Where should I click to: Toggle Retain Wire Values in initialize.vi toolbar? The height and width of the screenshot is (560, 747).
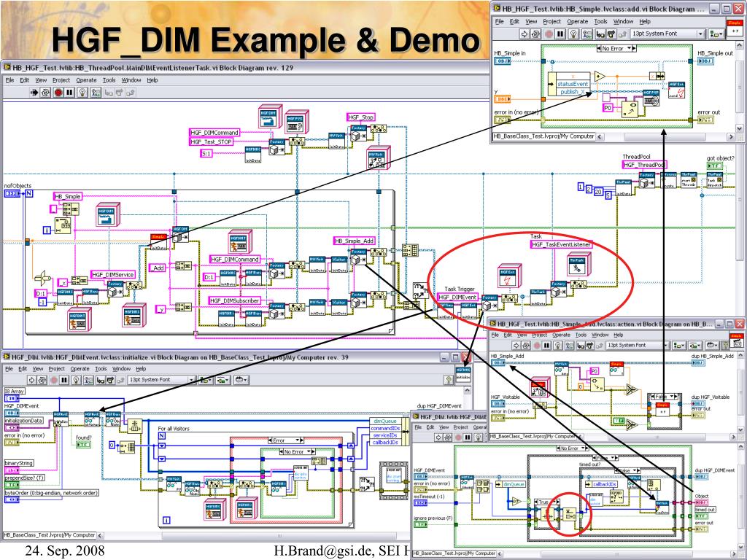click(89, 380)
